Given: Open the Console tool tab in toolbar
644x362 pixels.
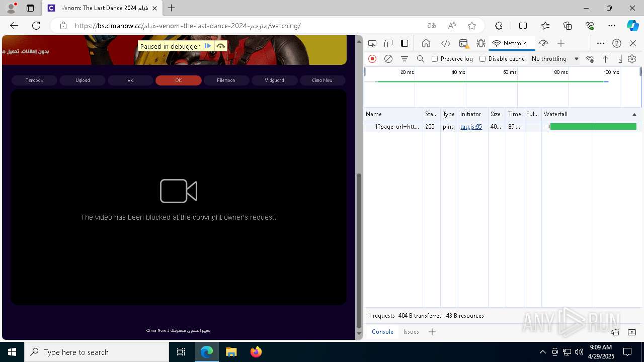Looking at the screenshot, I should pos(464,43).
